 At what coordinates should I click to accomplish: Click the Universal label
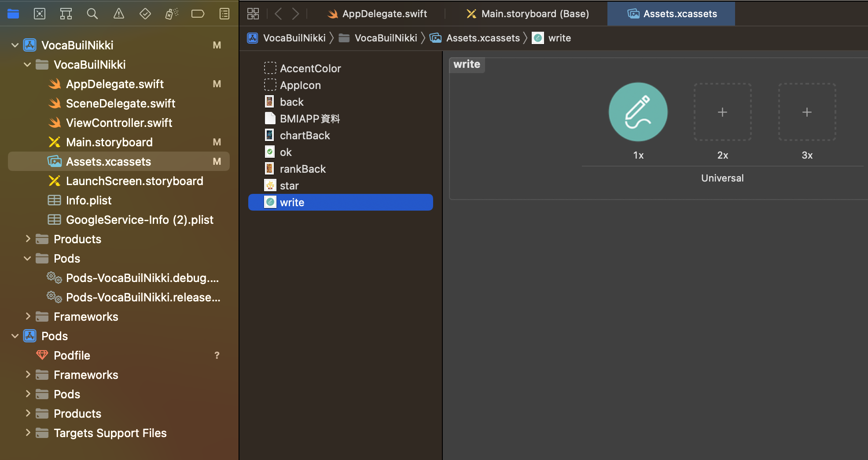[x=722, y=178]
